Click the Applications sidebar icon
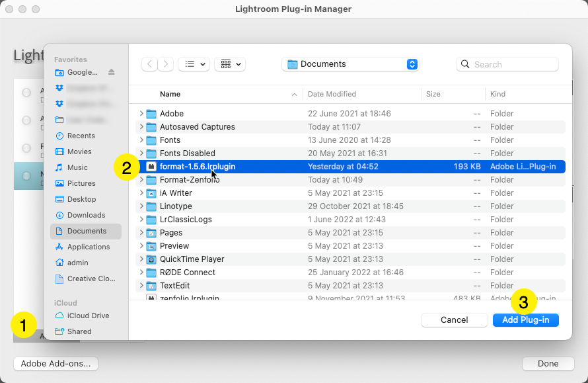The image size is (588, 383). tap(59, 247)
